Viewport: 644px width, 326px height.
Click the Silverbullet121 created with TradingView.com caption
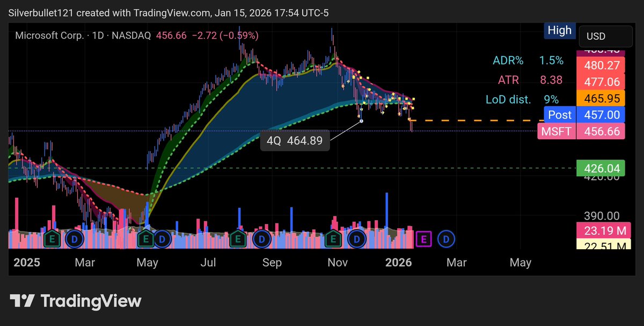[x=169, y=13]
